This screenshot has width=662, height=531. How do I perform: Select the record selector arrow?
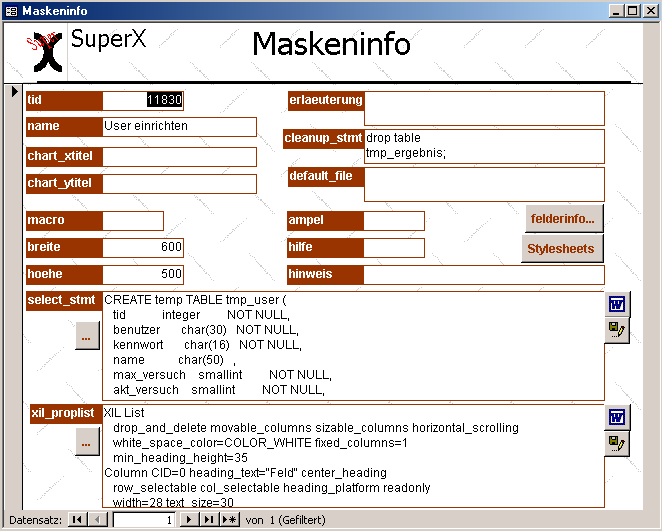[14, 92]
